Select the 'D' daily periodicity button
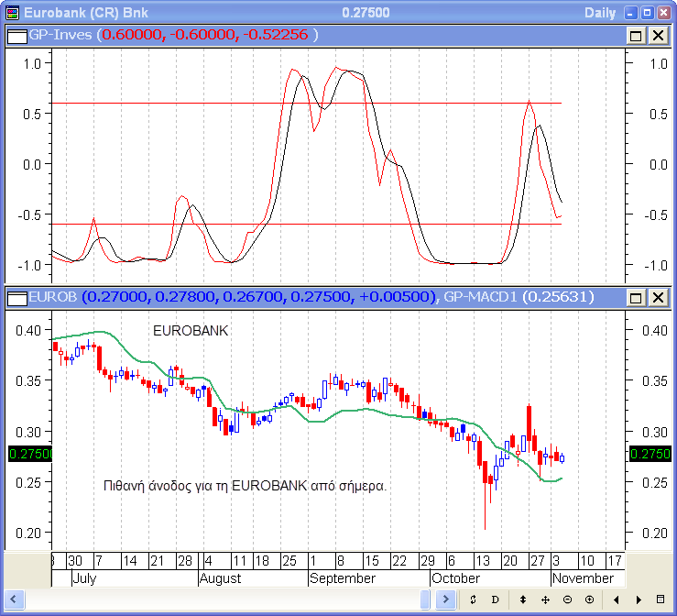 496,599
